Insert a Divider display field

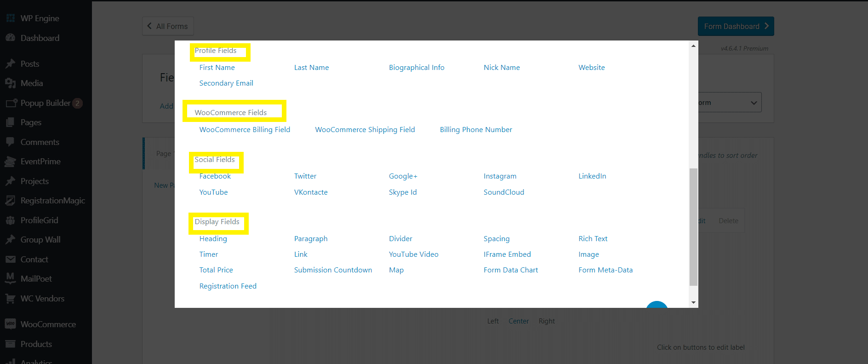coord(400,238)
